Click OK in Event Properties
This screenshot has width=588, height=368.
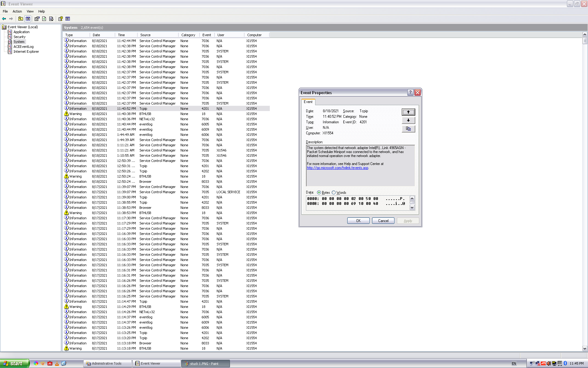click(358, 221)
